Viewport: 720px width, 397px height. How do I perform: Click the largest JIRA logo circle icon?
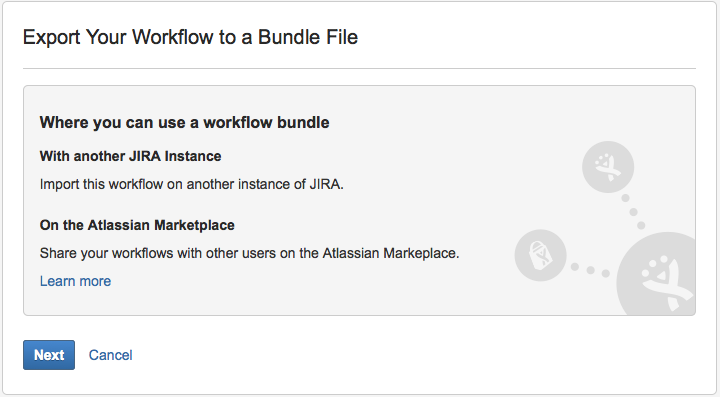[656, 274]
